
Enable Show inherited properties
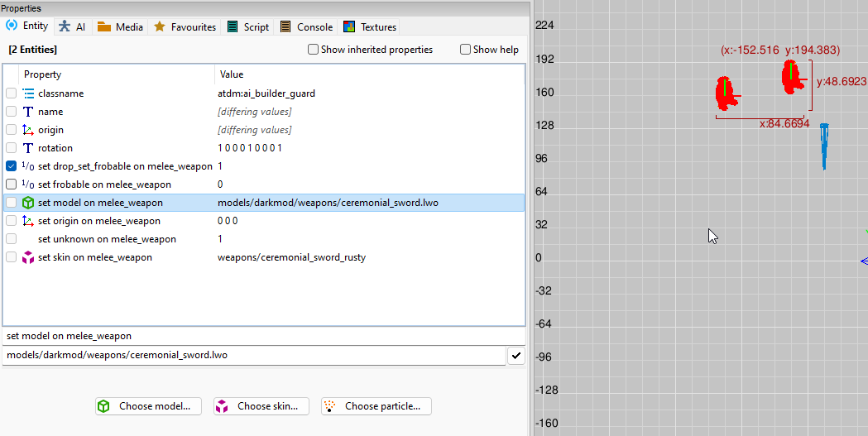pyautogui.click(x=314, y=50)
